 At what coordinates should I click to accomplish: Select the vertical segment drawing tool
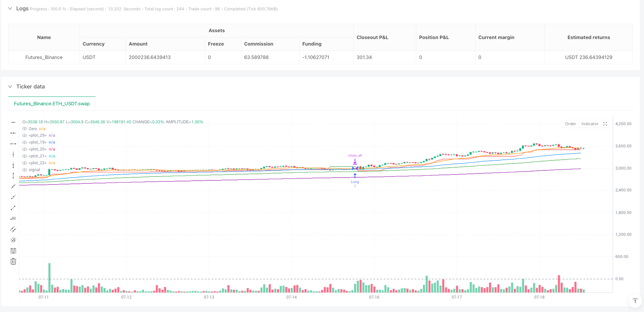tap(13, 176)
